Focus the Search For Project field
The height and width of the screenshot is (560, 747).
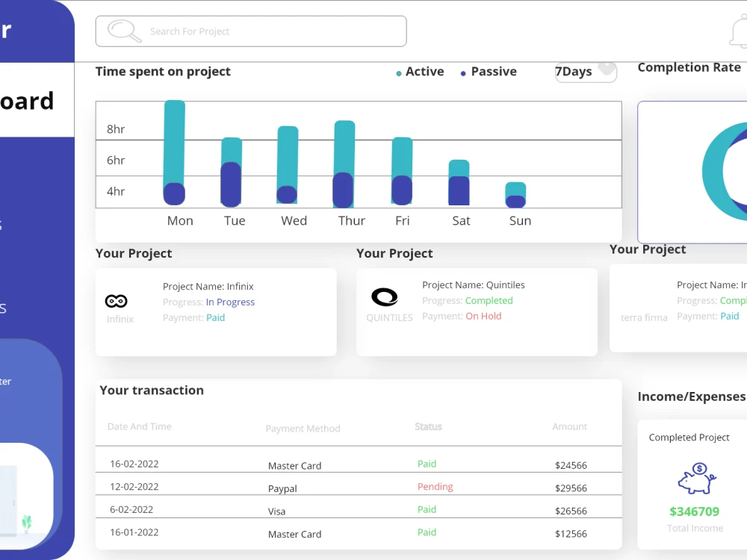[251, 31]
